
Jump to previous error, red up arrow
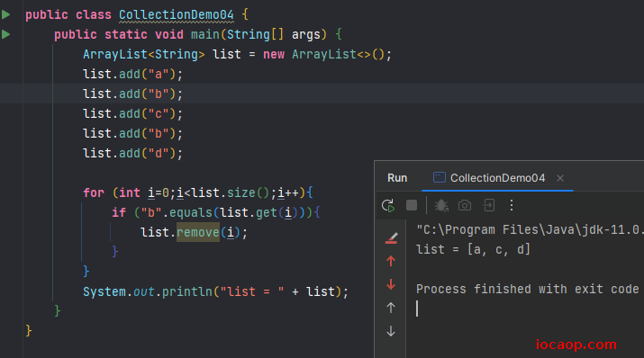391,261
